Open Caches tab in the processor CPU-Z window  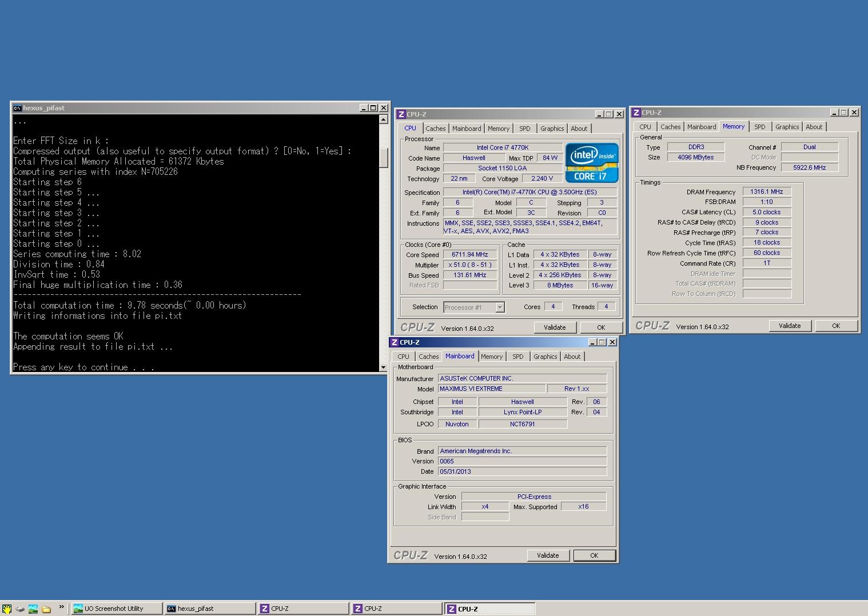coord(435,129)
